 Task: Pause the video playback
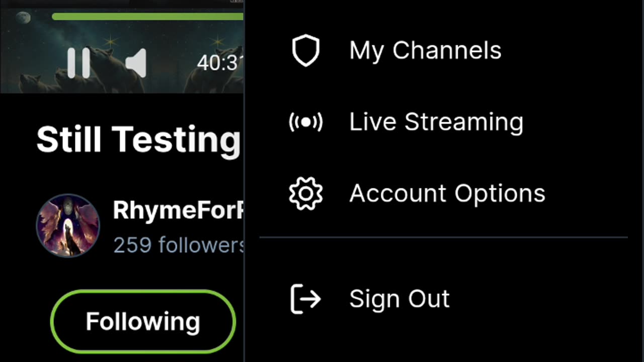pyautogui.click(x=79, y=63)
